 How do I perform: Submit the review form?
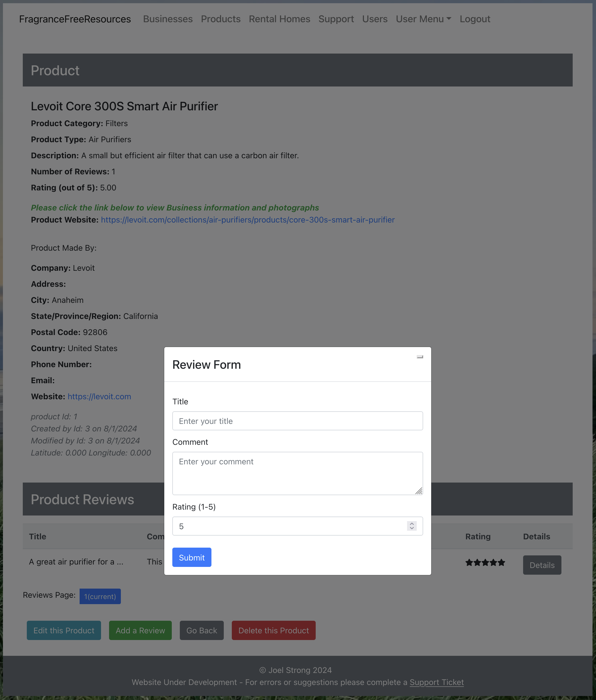(x=192, y=558)
